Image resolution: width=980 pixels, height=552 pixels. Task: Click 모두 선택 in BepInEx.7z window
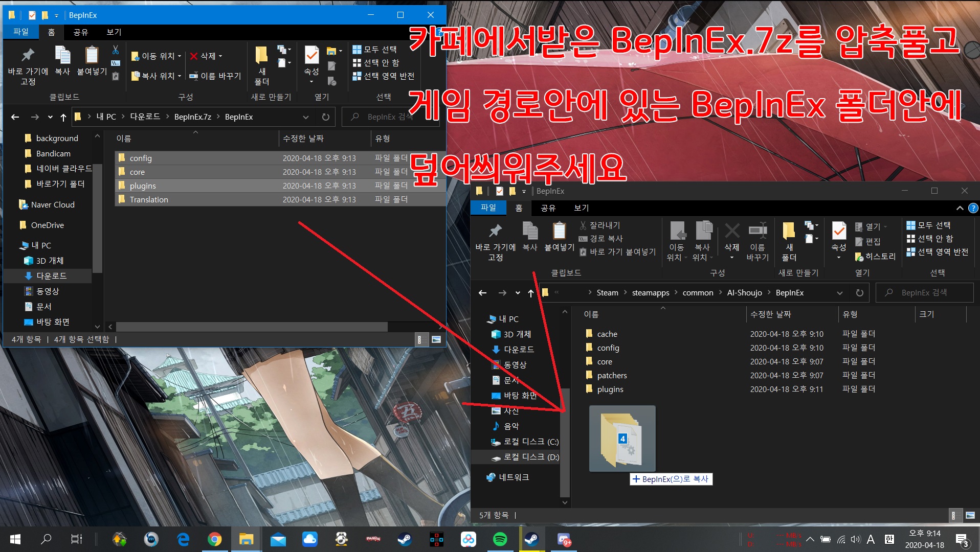[x=375, y=49]
